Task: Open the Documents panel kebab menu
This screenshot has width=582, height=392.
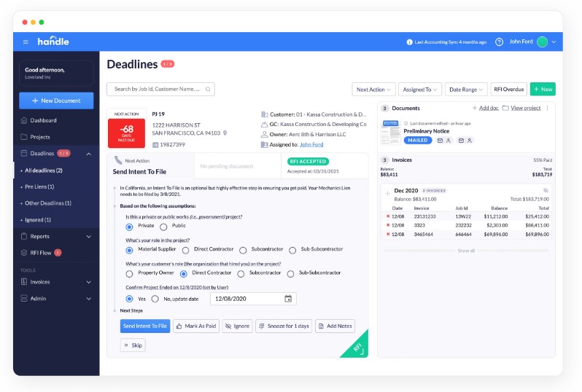Action: pyautogui.click(x=548, y=108)
